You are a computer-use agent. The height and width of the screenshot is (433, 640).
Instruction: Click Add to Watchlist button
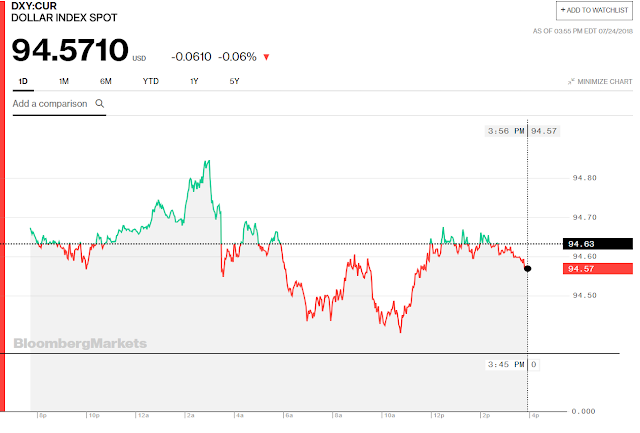[595, 10]
